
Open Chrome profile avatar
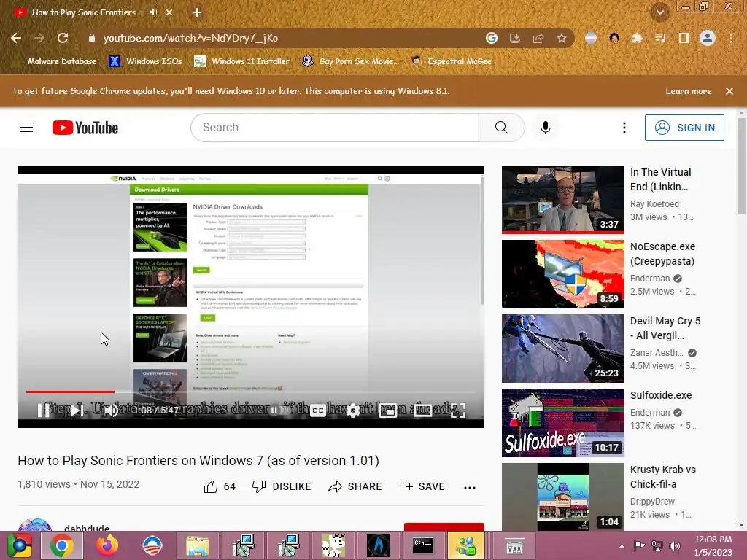click(x=708, y=38)
